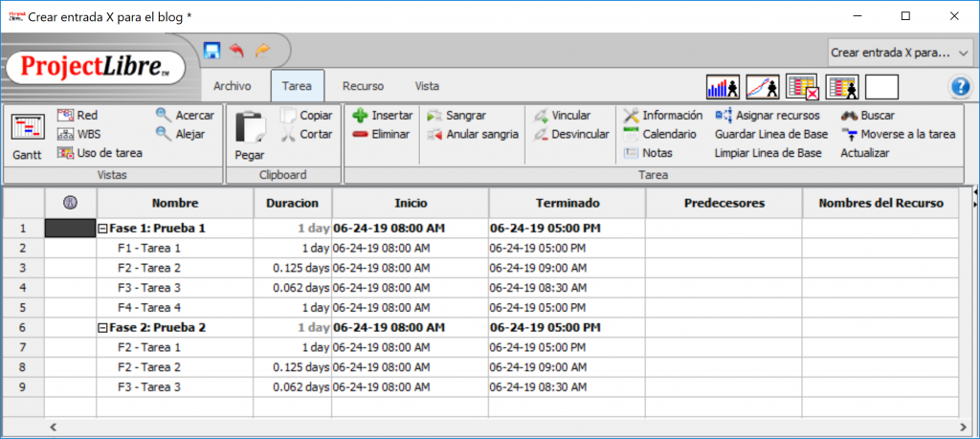Click the Actualizar button

pos(864,152)
